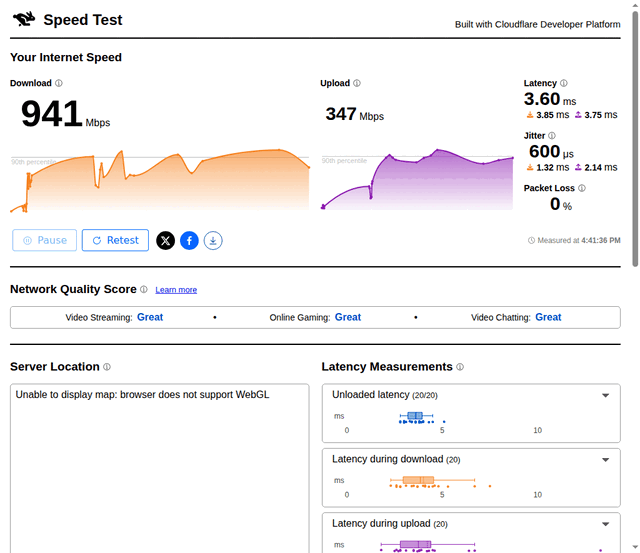Click the 941 Mbps download value

pyautogui.click(x=65, y=115)
